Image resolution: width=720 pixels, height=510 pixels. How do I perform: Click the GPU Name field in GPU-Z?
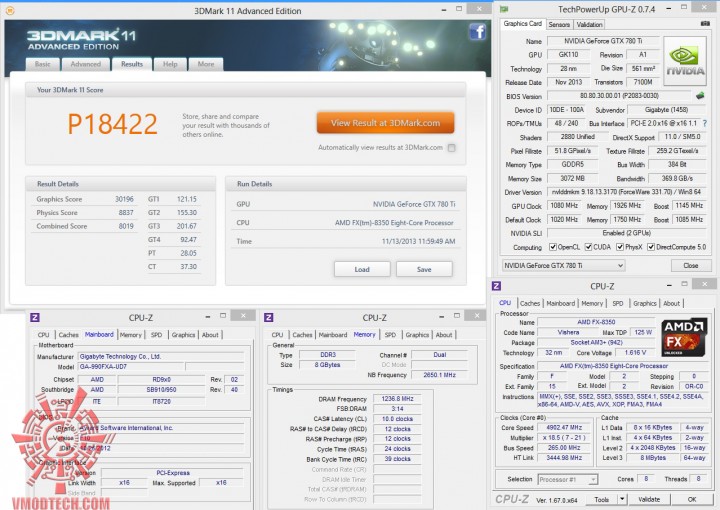(603, 41)
